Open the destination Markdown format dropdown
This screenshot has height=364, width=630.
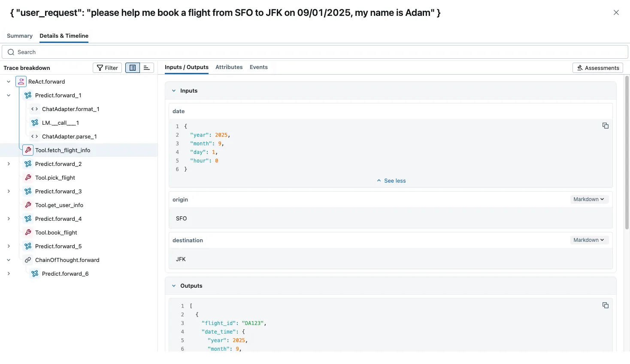tap(589, 240)
